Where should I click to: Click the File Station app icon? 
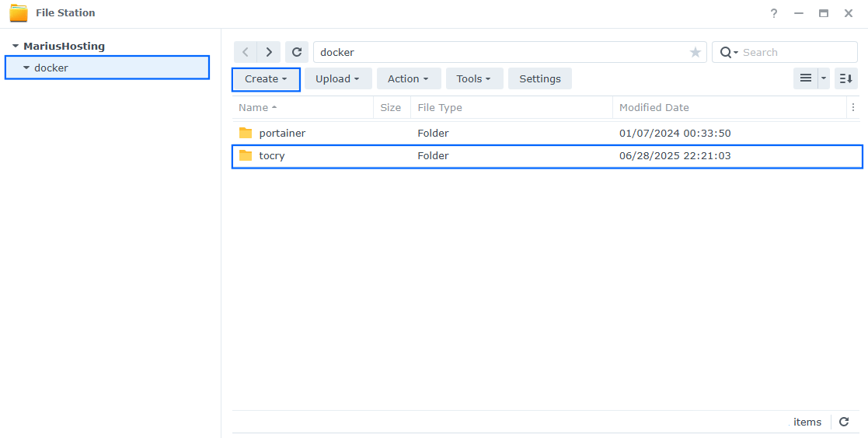(19, 12)
